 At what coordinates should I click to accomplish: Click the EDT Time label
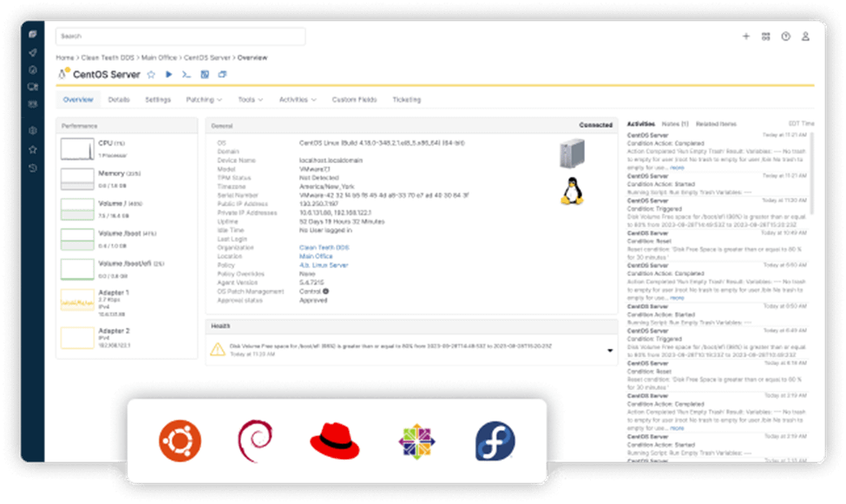pos(801,123)
